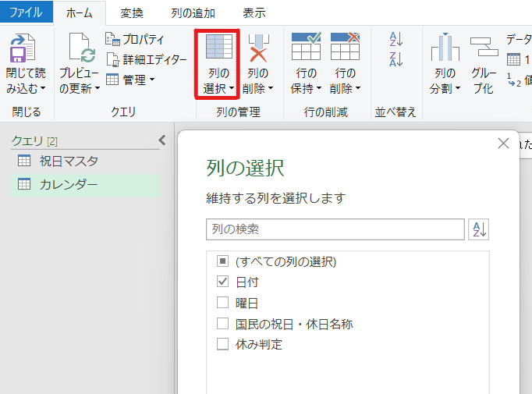Viewport: 532px width, 394px height.
Task: Enable the 休み判定 column checkbox
Action: pos(222,344)
